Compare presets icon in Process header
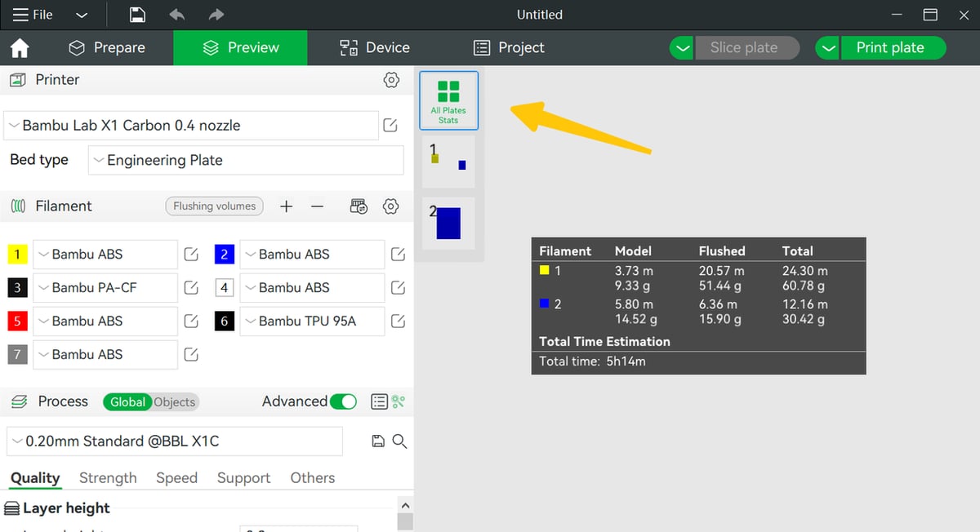The width and height of the screenshot is (980, 532). tap(399, 401)
